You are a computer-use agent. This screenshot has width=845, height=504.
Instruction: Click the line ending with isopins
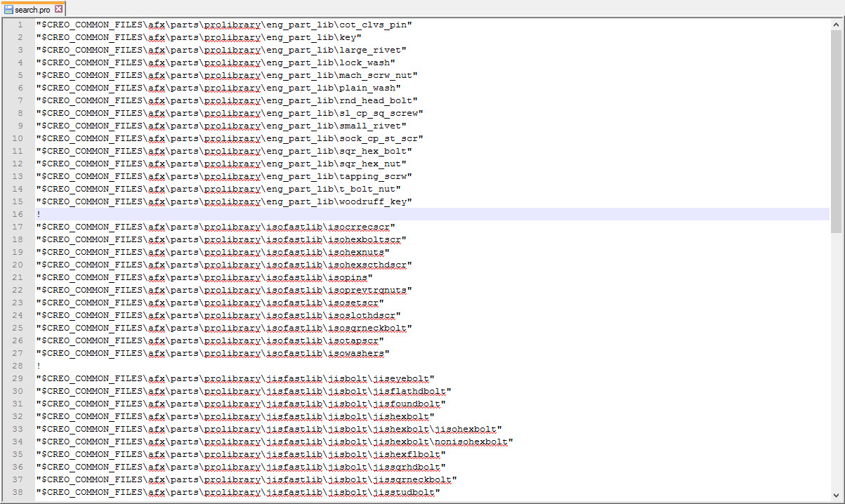tap(204, 277)
